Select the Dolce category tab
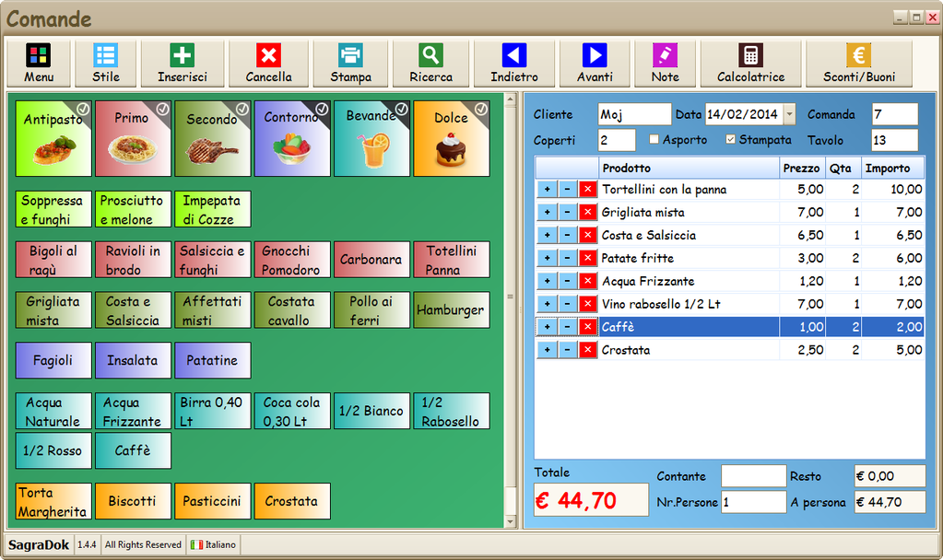The height and width of the screenshot is (560, 943). (x=452, y=138)
